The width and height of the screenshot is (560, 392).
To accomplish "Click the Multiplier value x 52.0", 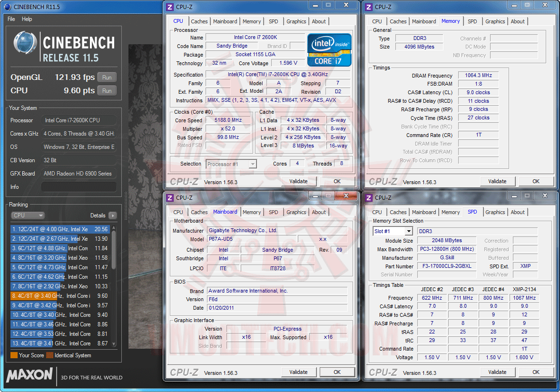I will click(228, 128).
